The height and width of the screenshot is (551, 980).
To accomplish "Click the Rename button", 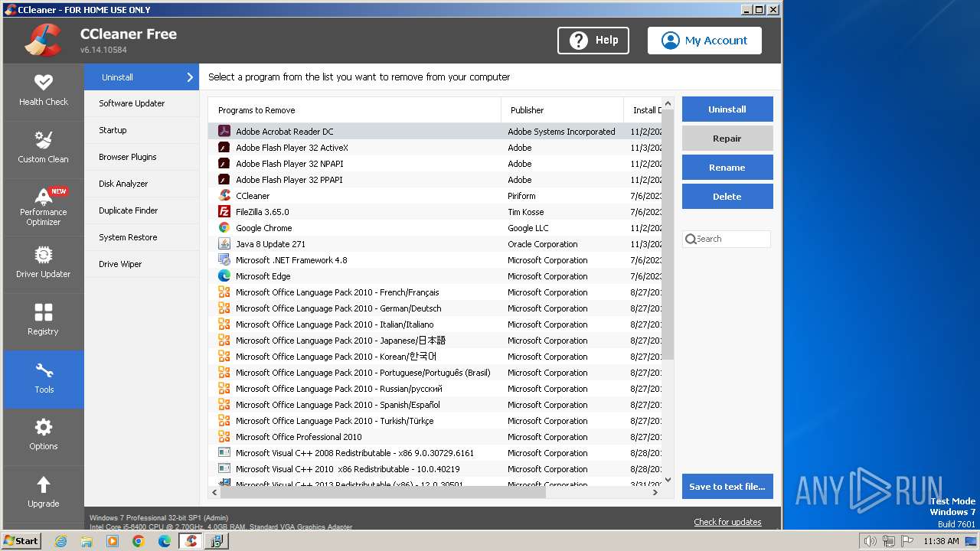I will click(727, 168).
